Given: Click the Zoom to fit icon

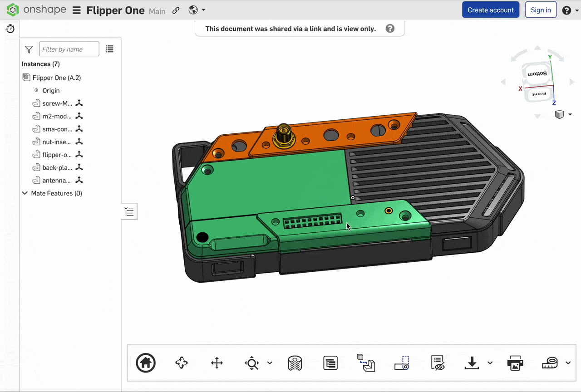Looking at the screenshot, I should click(251, 363).
